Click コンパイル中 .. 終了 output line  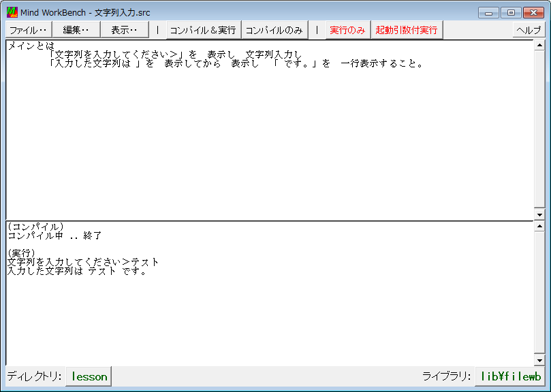[x=54, y=235]
